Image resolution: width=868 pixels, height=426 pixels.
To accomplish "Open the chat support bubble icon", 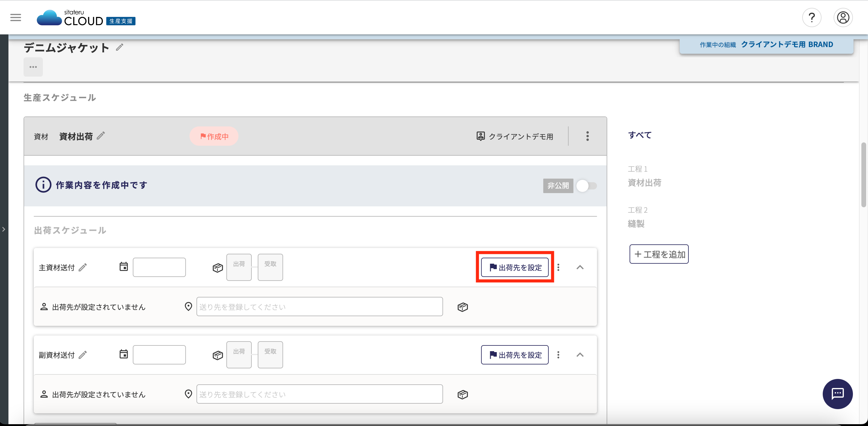I will pyautogui.click(x=838, y=394).
